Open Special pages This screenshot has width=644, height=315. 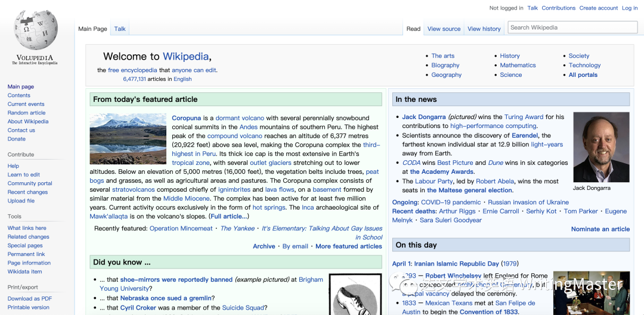pyautogui.click(x=25, y=245)
